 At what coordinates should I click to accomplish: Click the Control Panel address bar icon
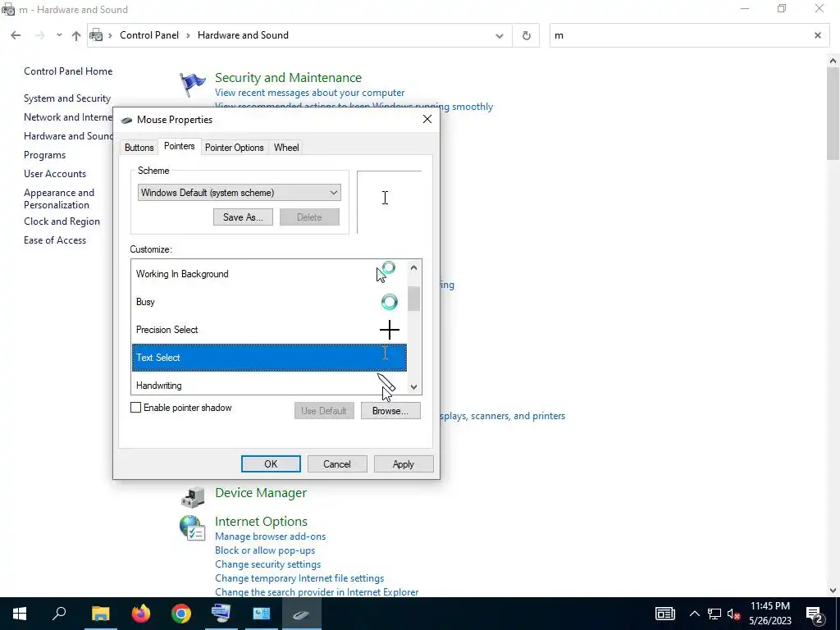(x=96, y=35)
